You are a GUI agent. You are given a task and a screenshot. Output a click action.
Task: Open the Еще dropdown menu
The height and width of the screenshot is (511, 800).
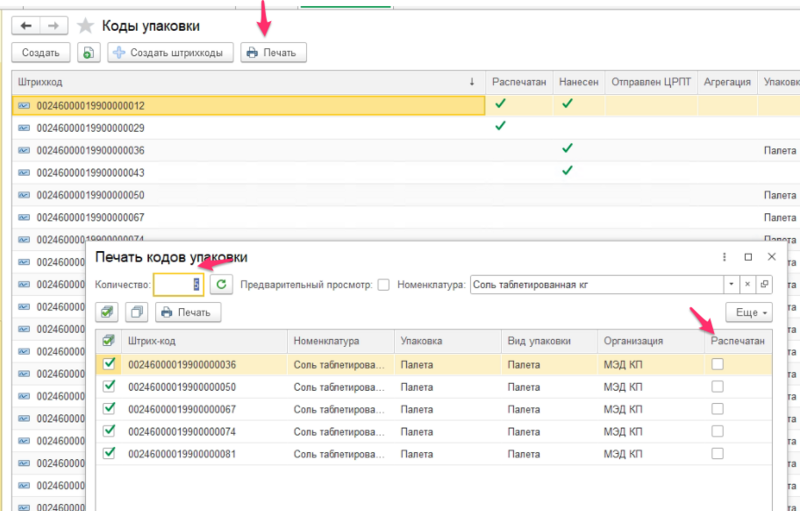click(x=749, y=312)
